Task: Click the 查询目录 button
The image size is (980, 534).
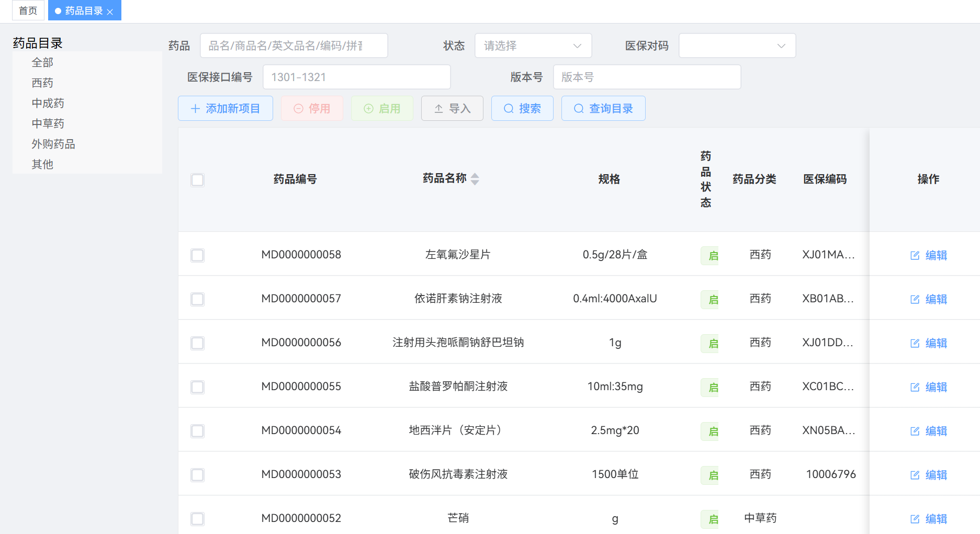Action: click(603, 108)
